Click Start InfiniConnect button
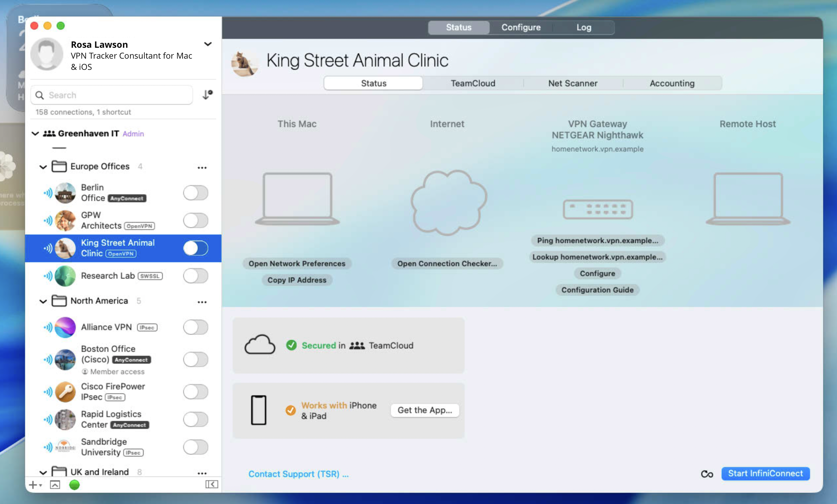This screenshot has height=504, width=837. 765,473
